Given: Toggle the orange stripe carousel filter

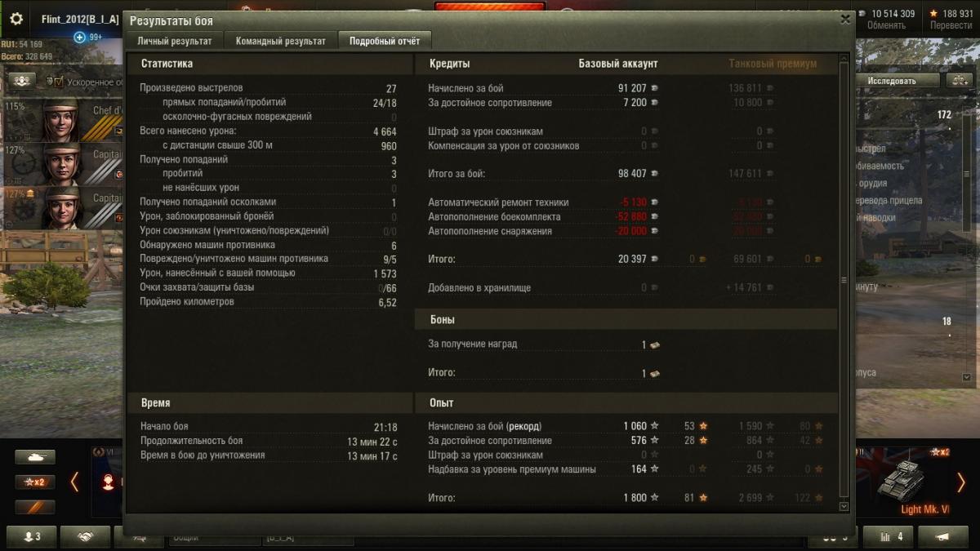Looking at the screenshot, I should point(35,507).
